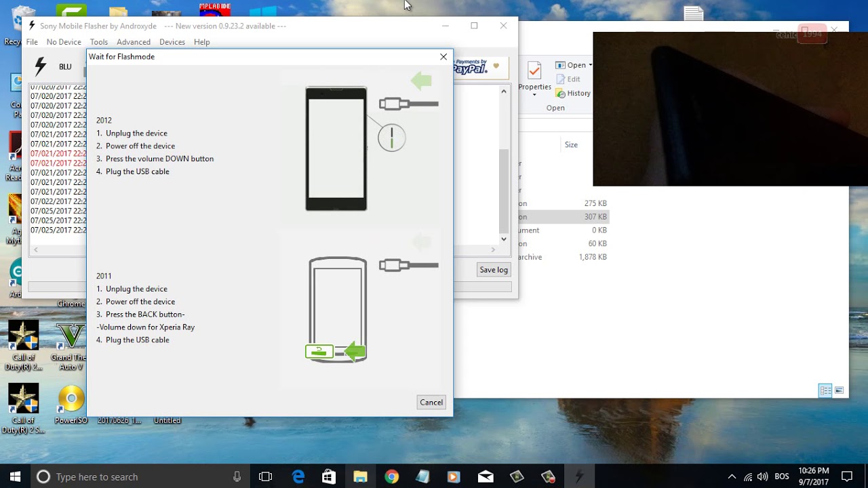Open the PowerISO desktop icon
The height and width of the screenshot is (488, 868).
71,405
